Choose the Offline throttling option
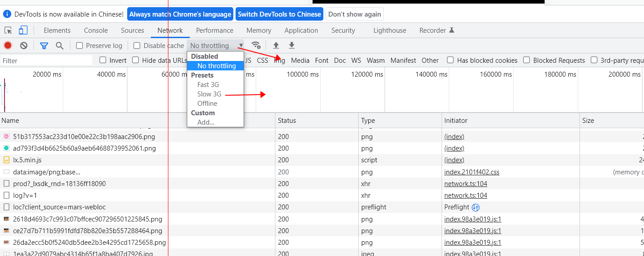Viewport: 644px width, 256px height. pyautogui.click(x=207, y=104)
